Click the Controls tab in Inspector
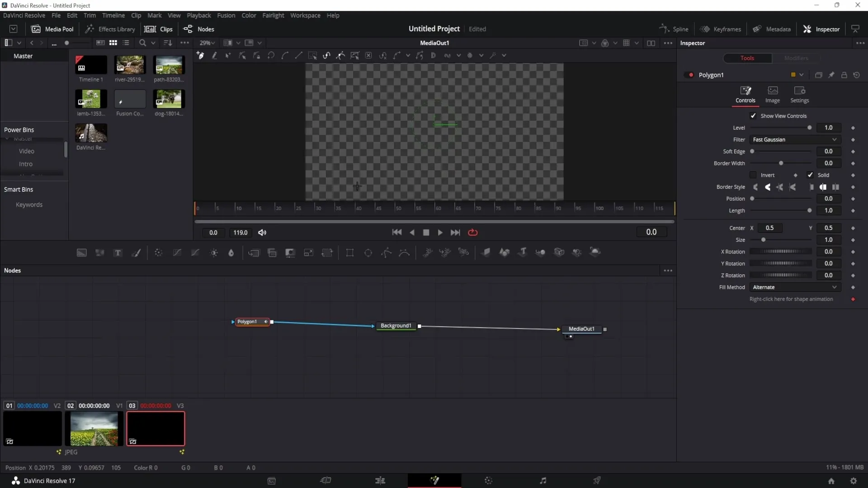The height and width of the screenshot is (488, 868). click(x=746, y=94)
